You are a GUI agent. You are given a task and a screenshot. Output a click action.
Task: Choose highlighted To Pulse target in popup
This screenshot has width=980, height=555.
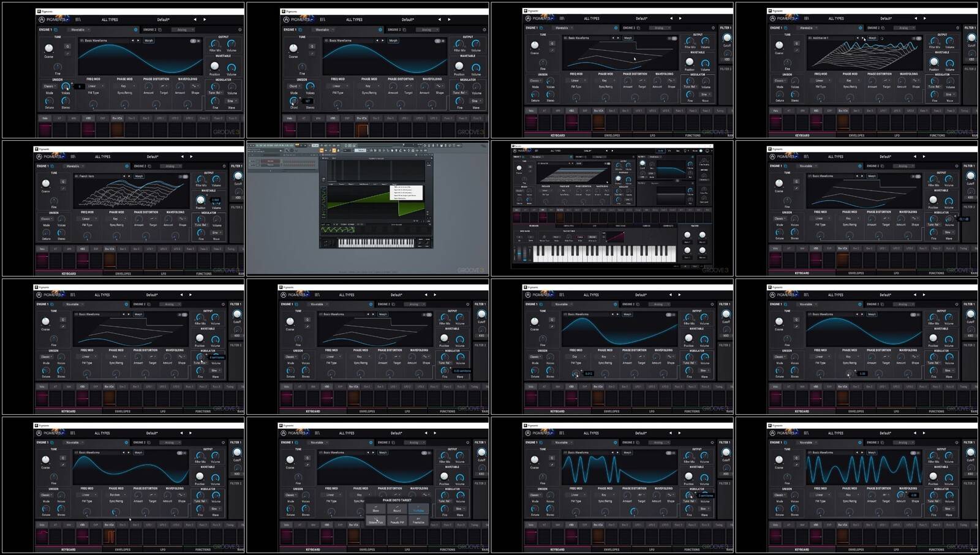tap(418, 508)
